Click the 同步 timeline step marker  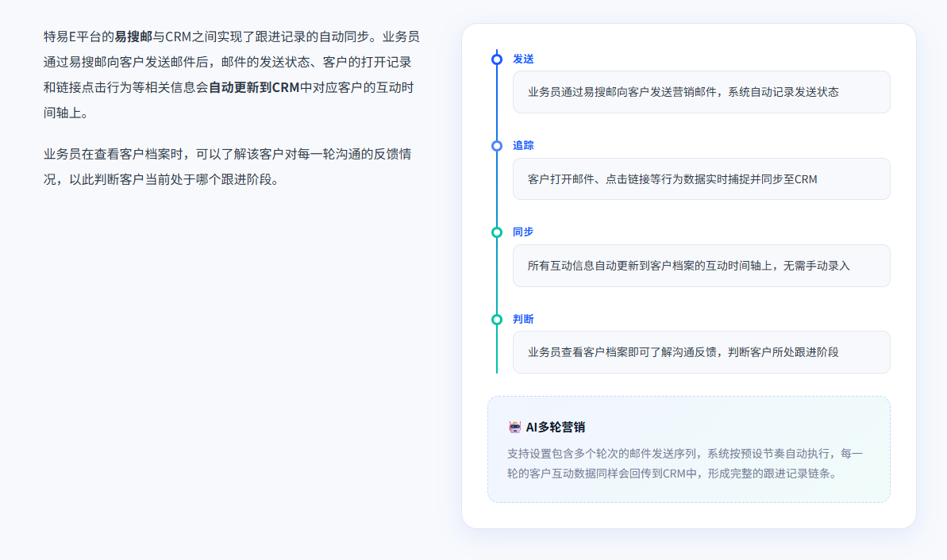coord(496,232)
